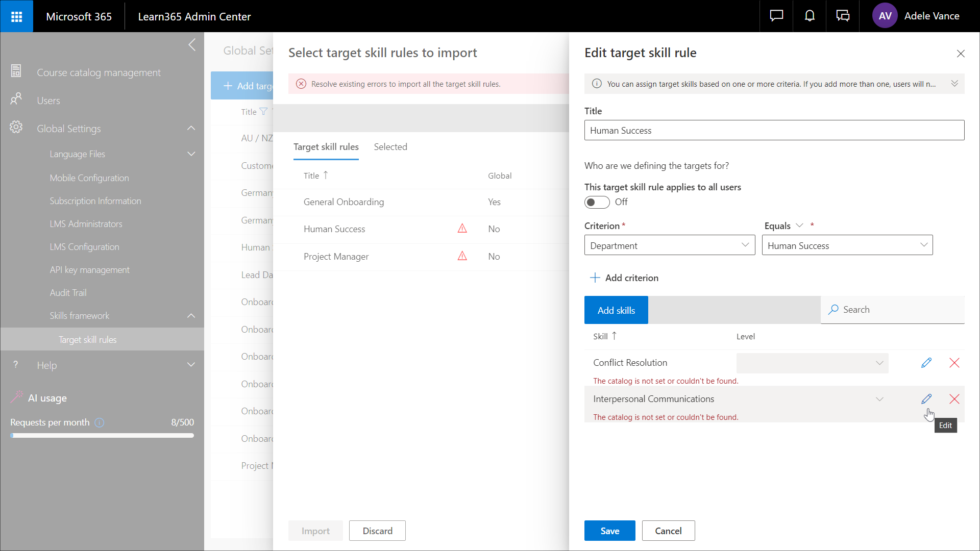Click the Title input field
The image size is (980, 551).
coord(774,131)
